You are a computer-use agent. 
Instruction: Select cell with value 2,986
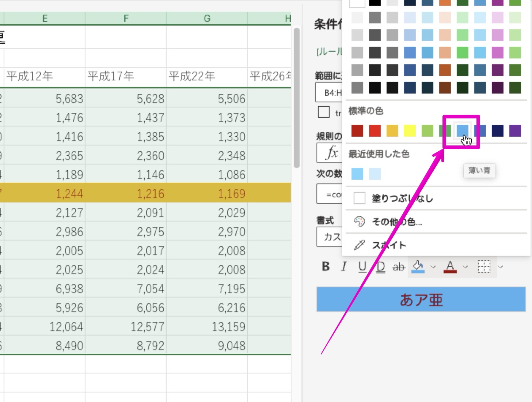[x=45, y=231]
